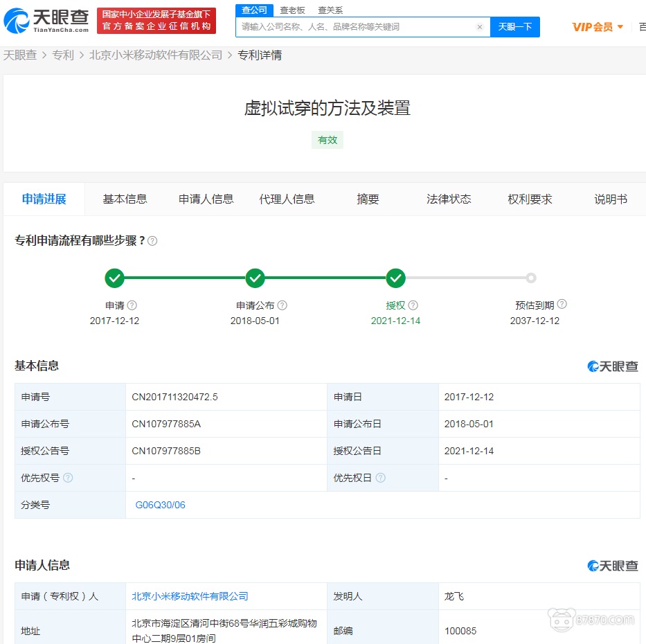Click the question mark icon next to 授权
This screenshot has width=646, height=644.
412,305
